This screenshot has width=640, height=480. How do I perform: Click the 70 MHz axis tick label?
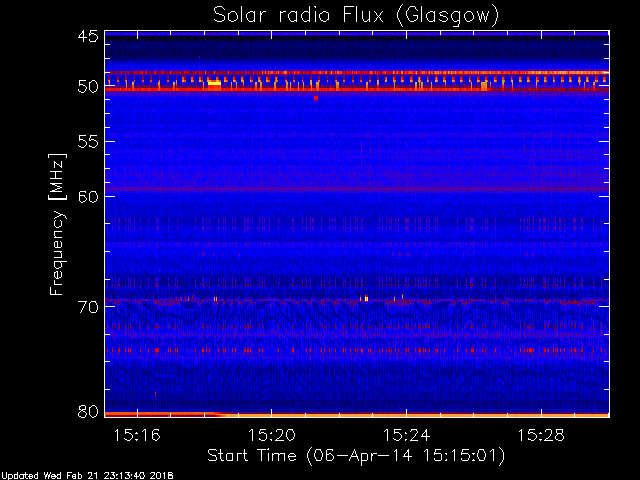pyautogui.click(x=88, y=307)
